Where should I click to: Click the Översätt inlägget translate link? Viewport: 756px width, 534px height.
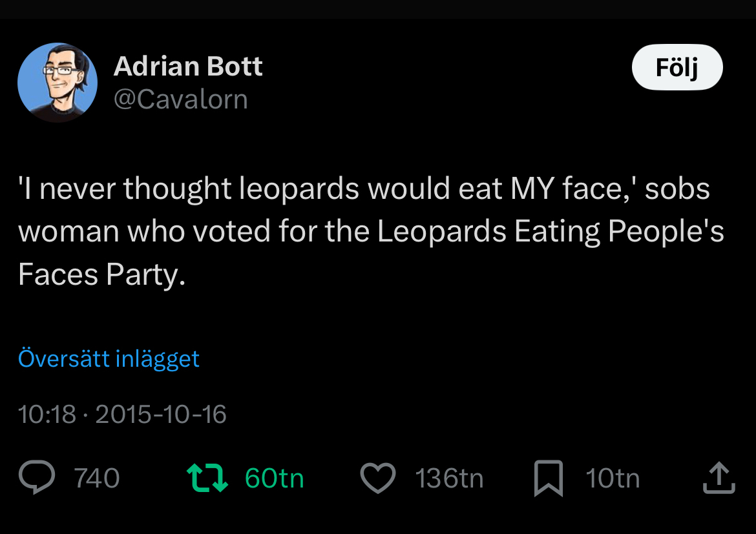click(x=109, y=358)
